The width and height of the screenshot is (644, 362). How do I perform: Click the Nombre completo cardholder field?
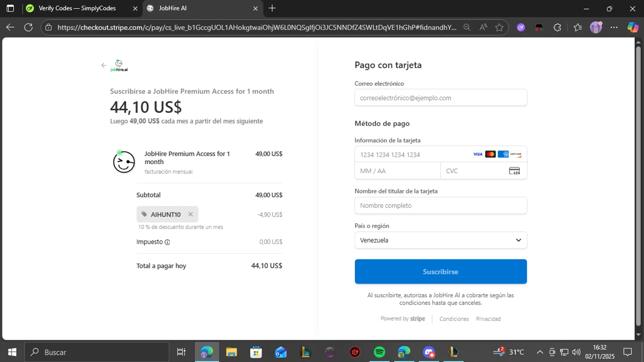click(440, 205)
